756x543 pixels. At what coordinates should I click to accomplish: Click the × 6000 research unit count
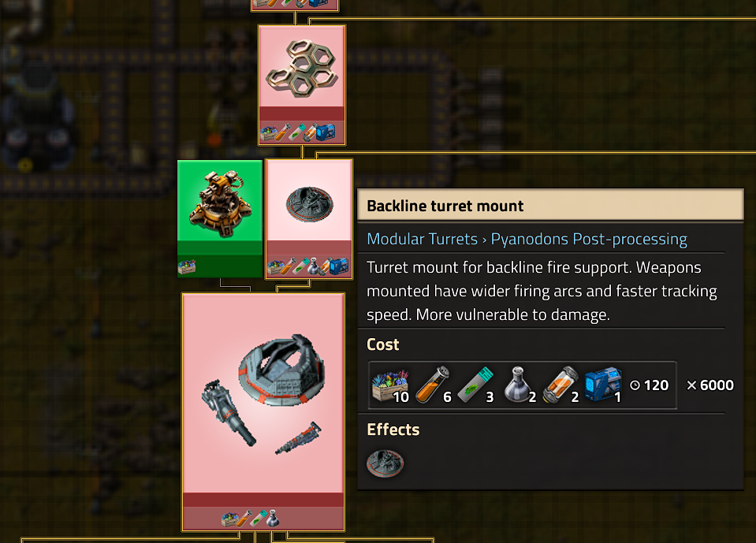coord(709,385)
